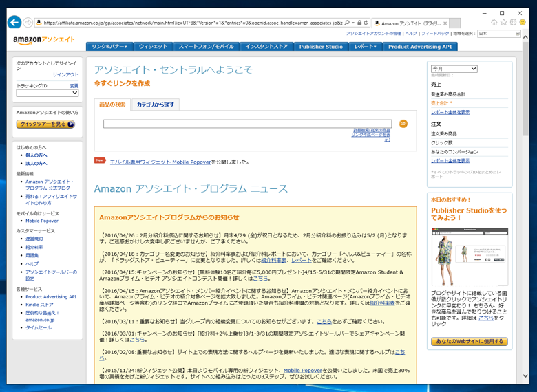Click the orange GO search button
The image size is (537, 392).
[x=403, y=124]
